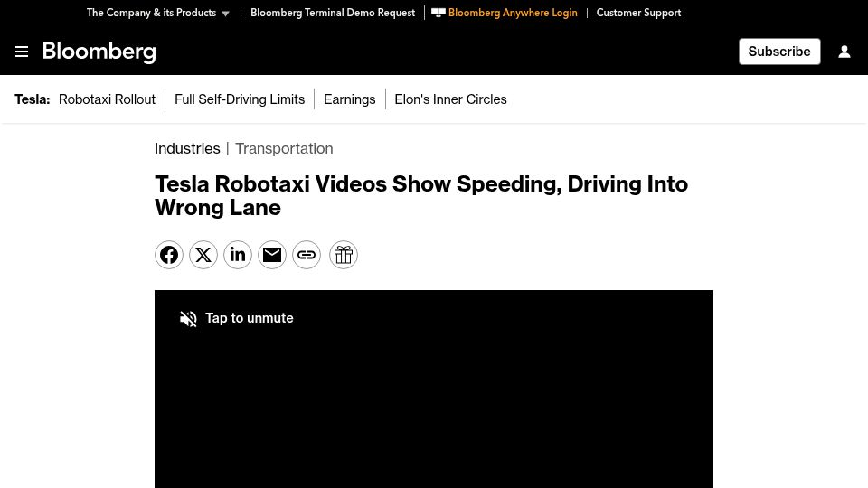
Task: Gift this article icon
Action: pos(344,255)
